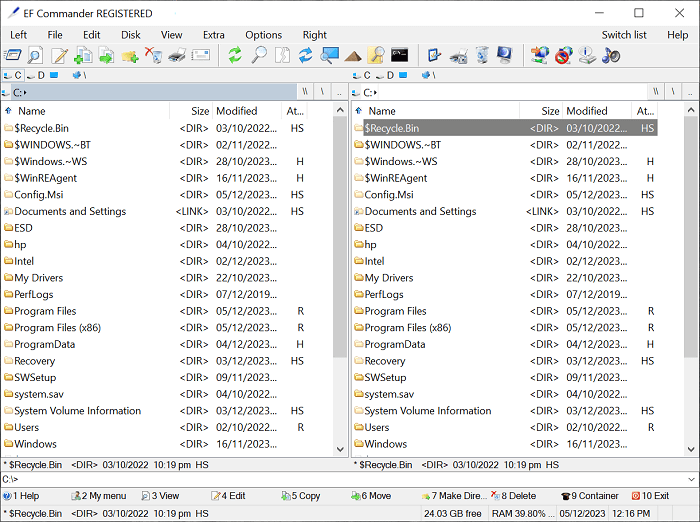Click the green refresh arrows toolbar icon
The height and width of the screenshot is (522, 700).
click(235, 55)
